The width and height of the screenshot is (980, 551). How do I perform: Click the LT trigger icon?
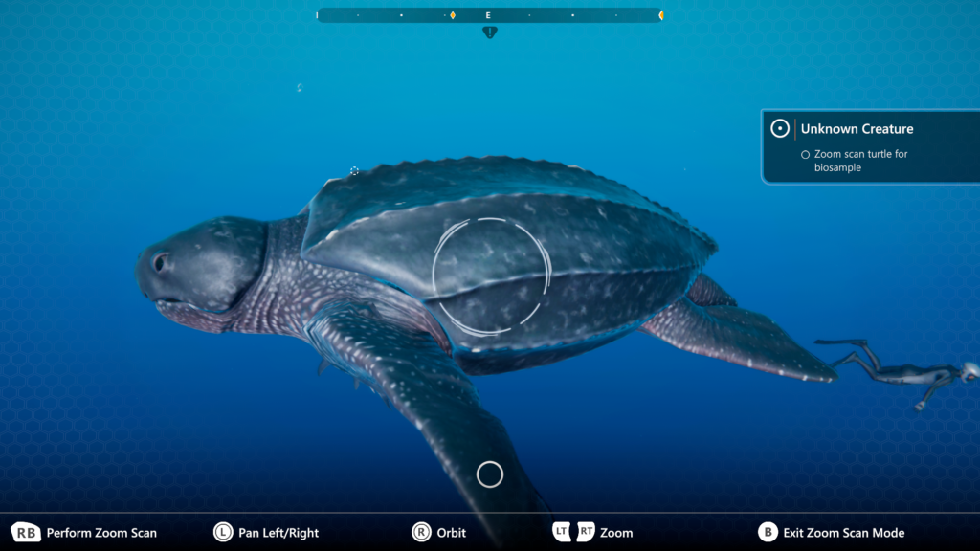coord(561,532)
